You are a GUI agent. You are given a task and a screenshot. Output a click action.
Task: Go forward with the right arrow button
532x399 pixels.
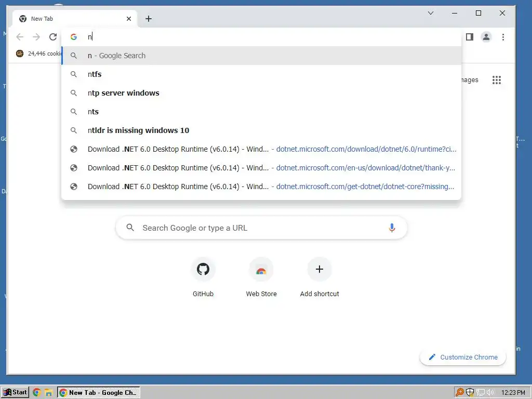(36, 37)
